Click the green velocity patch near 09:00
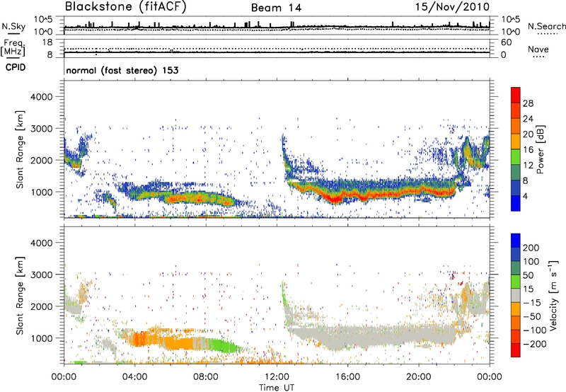 click(x=224, y=345)
